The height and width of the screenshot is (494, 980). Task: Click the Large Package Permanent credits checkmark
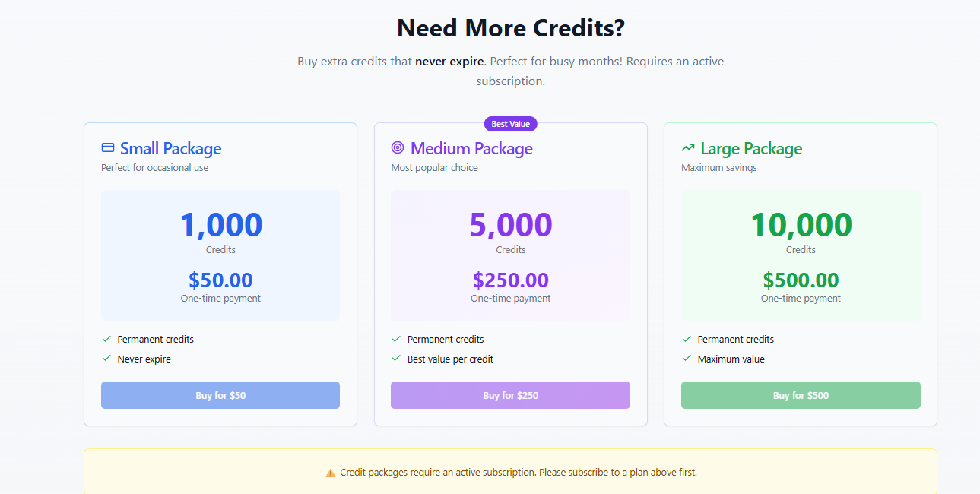(x=687, y=339)
